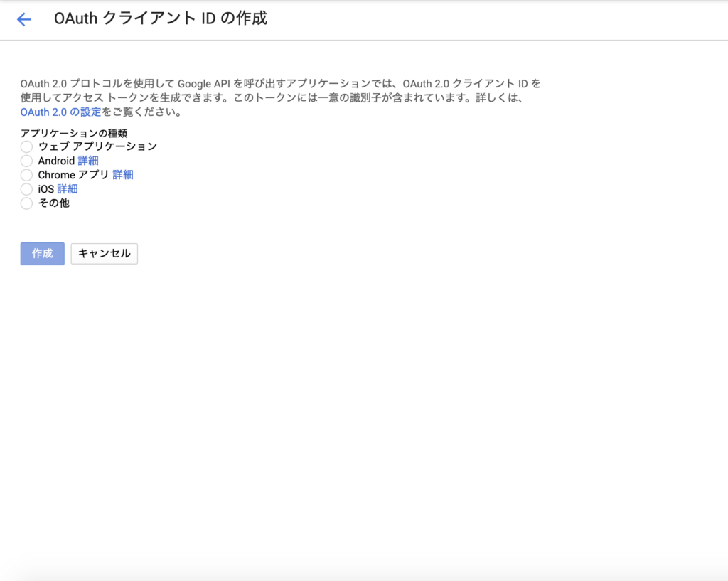Select the その他 radio button
728x581 pixels.
(x=26, y=203)
